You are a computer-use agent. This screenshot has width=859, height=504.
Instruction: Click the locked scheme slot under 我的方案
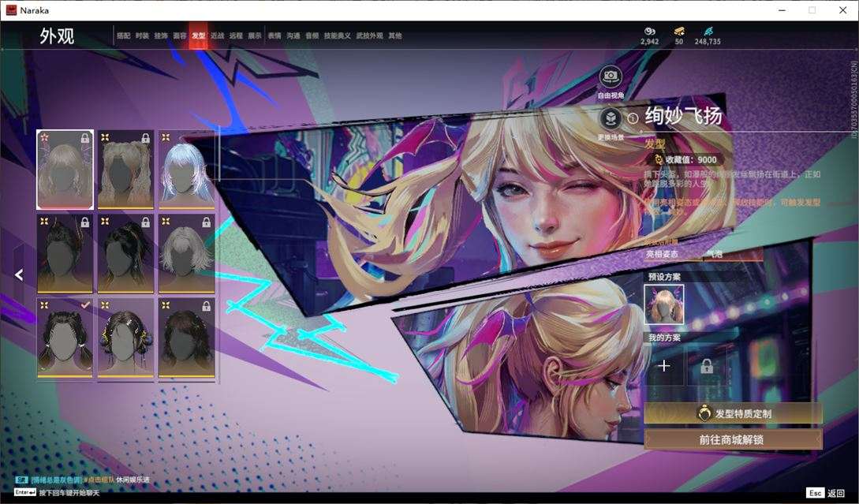[x=707, y=365]
